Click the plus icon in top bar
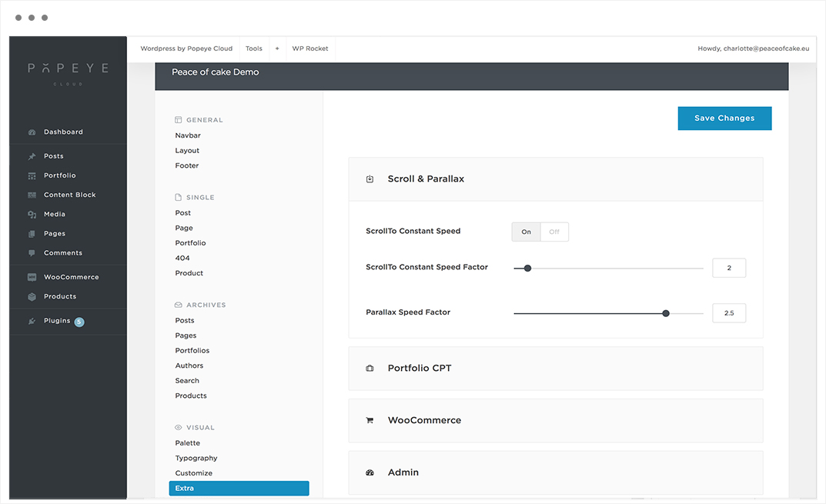Screen dimensions: 826x504 277,48
